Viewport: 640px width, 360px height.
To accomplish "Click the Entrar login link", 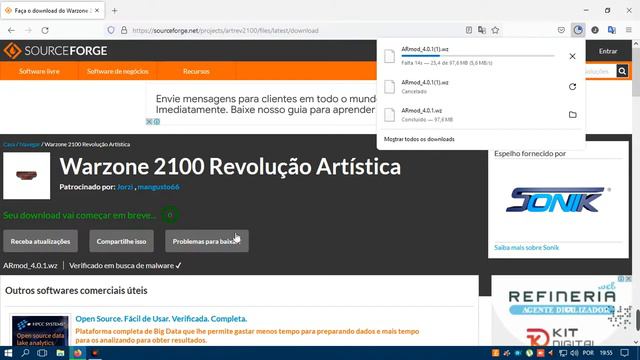I will pos(608,51).
